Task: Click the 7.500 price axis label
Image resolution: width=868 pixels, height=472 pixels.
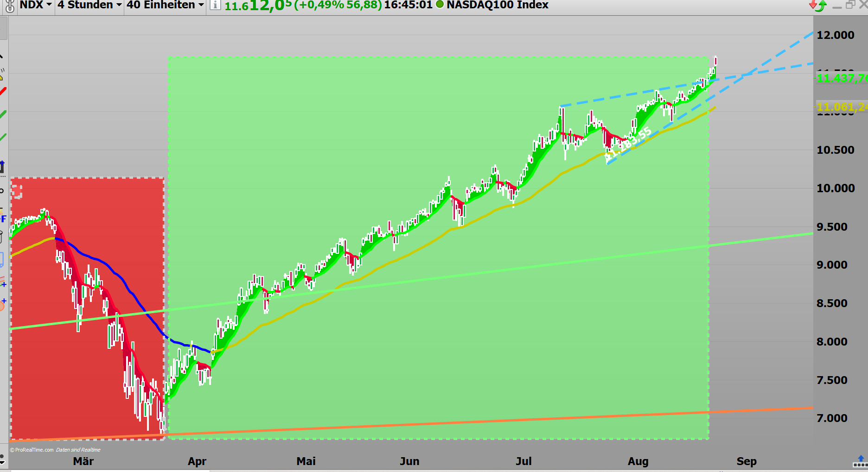Action: click(x=832, y=380)
